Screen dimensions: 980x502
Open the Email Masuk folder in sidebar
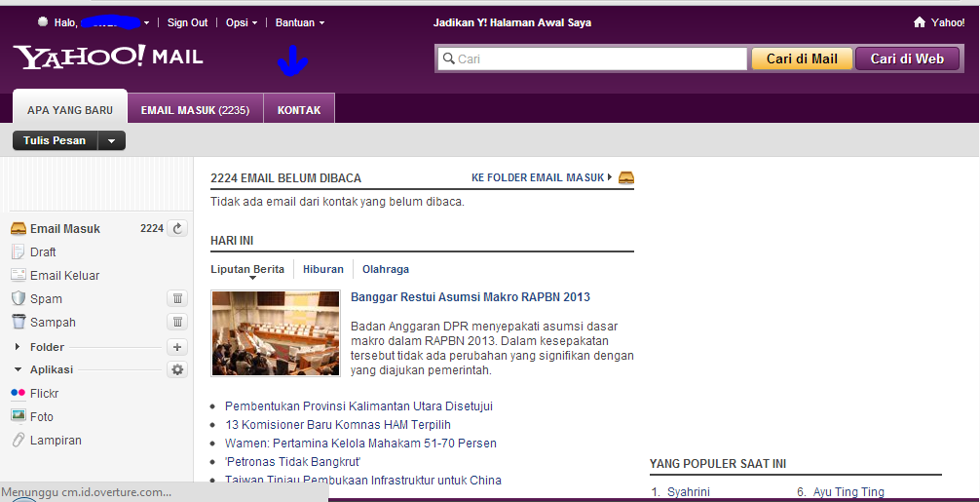pos(65,229)
